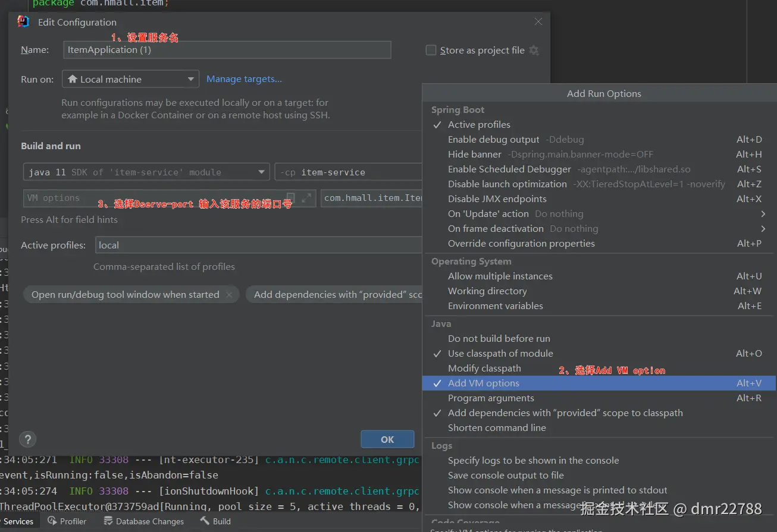Select Override configuration properties option
Screen dimensions: 777x532
pos(599,244)
